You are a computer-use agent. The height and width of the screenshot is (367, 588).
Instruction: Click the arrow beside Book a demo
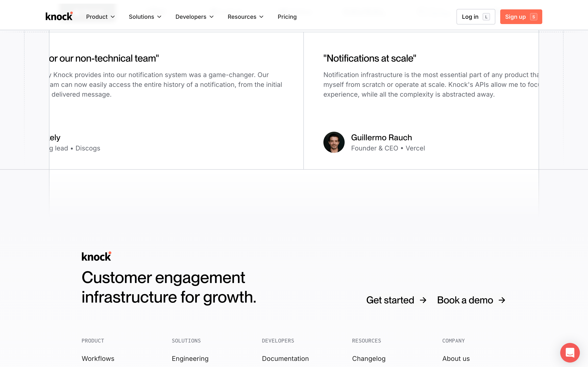click(x=502, y=300)
